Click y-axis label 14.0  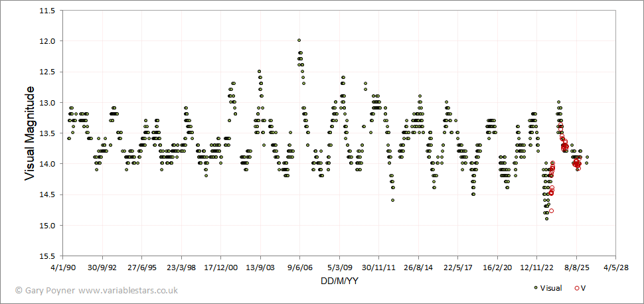coord(47,165)
